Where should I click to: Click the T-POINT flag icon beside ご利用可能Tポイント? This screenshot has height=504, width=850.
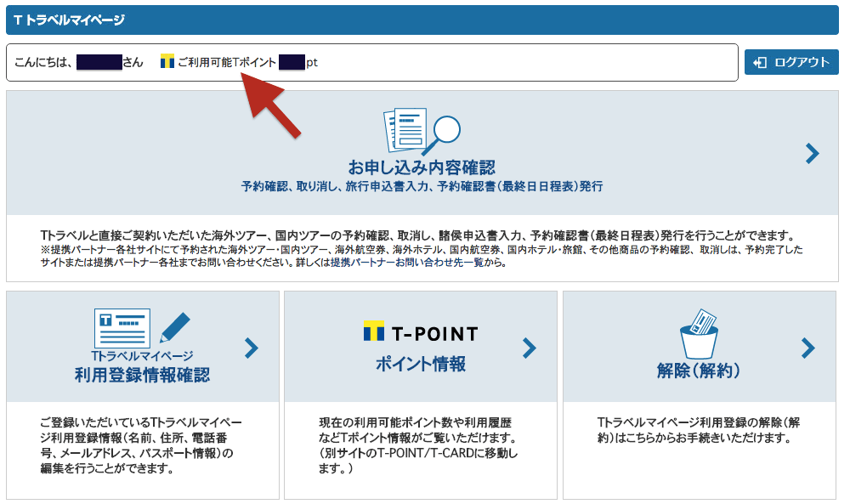click(167, 62)
